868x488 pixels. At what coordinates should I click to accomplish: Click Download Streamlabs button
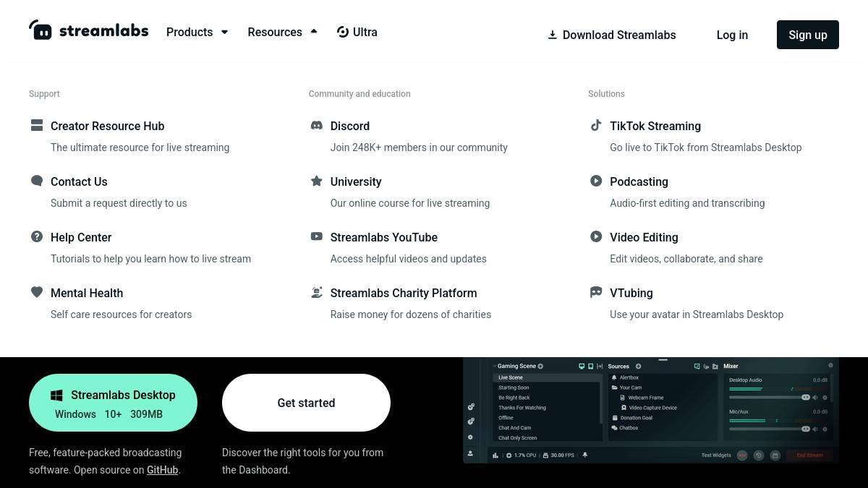point(612,35)
